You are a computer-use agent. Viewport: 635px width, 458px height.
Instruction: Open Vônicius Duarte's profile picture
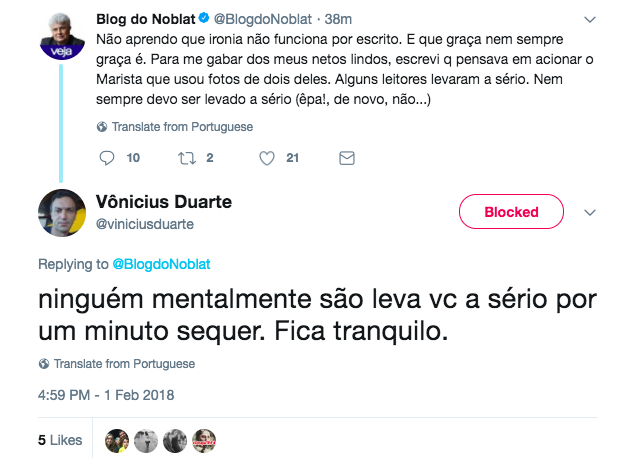(62, 212)
